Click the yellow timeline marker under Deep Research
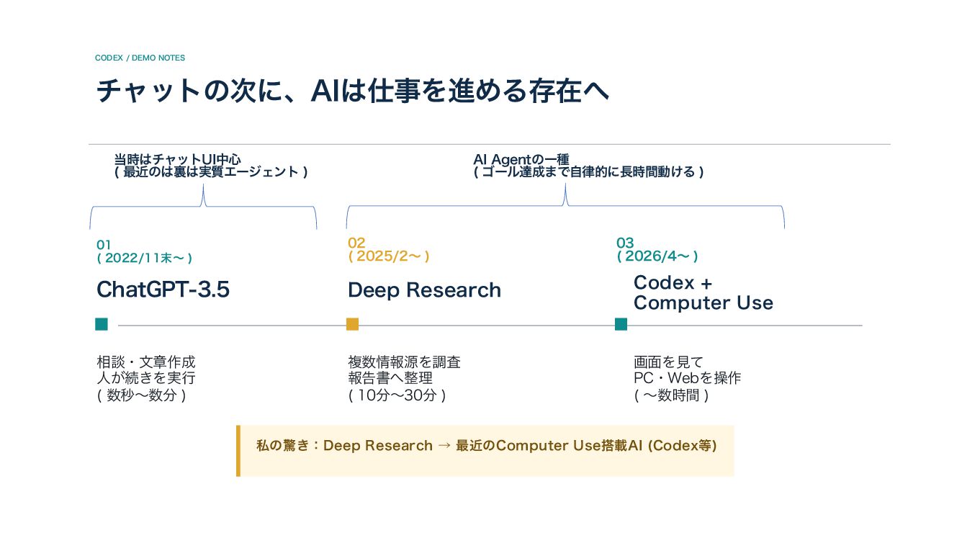The height and width of the screenshot is (551, 980). tap(352, 324)
